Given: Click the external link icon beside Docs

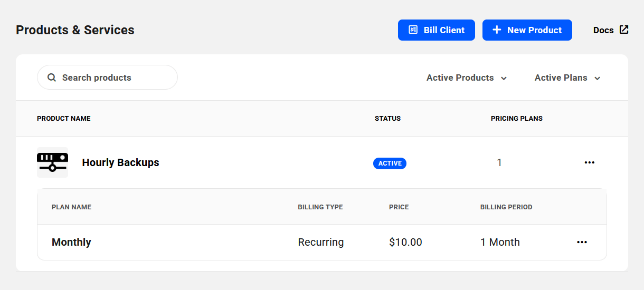Looking at the screenshot, I should point(624,30).
